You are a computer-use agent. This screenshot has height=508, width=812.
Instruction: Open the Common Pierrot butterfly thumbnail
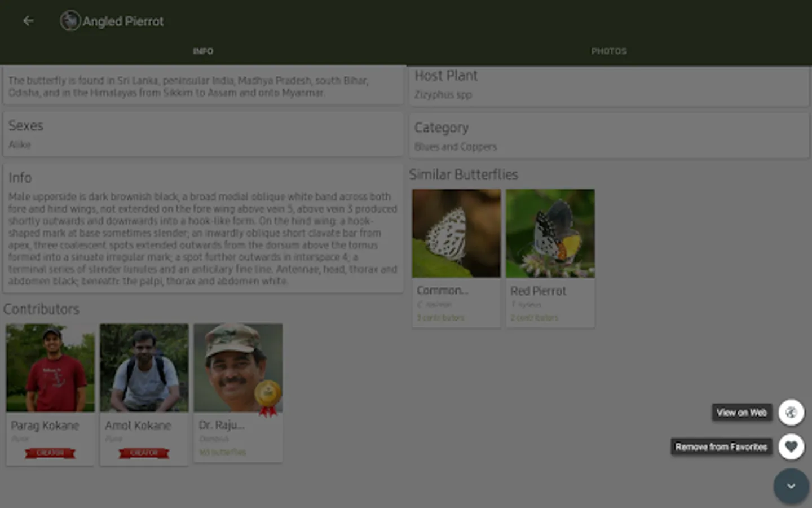456,233
